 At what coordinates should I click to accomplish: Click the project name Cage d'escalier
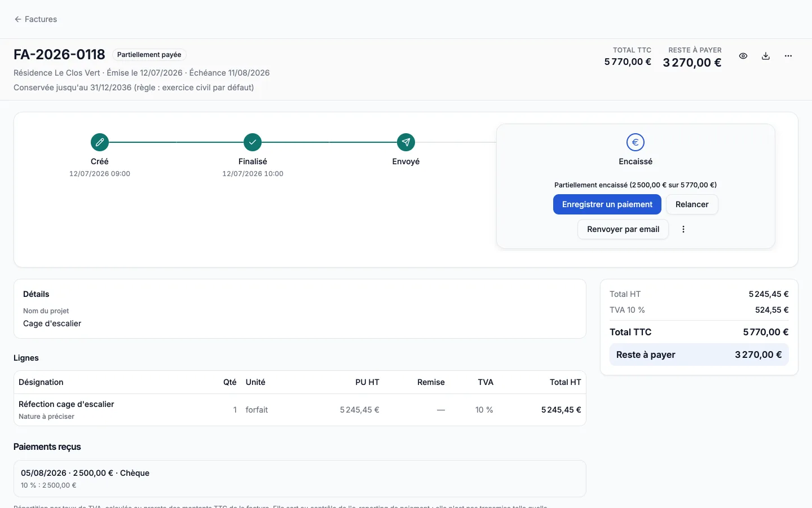pyautogui.click(x=52, y=323)
